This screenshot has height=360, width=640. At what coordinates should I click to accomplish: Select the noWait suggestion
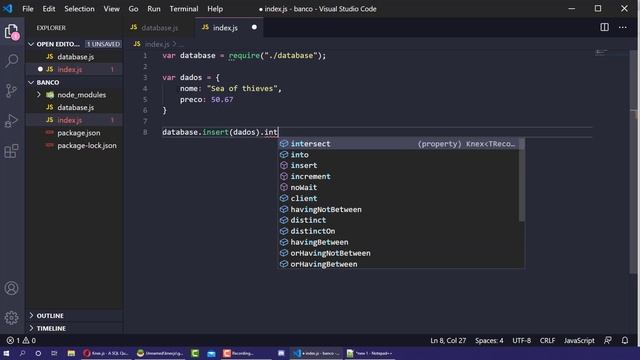399,187
